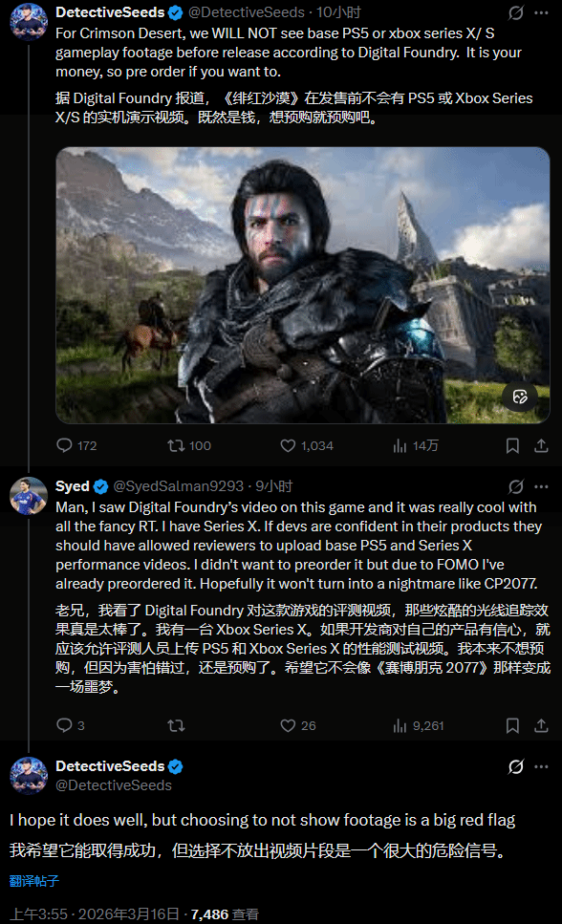This screenshot has width=562, height=924.
Task: Open the more options menu on the last DetectiveSeeds post
Action: pos(541,766)
